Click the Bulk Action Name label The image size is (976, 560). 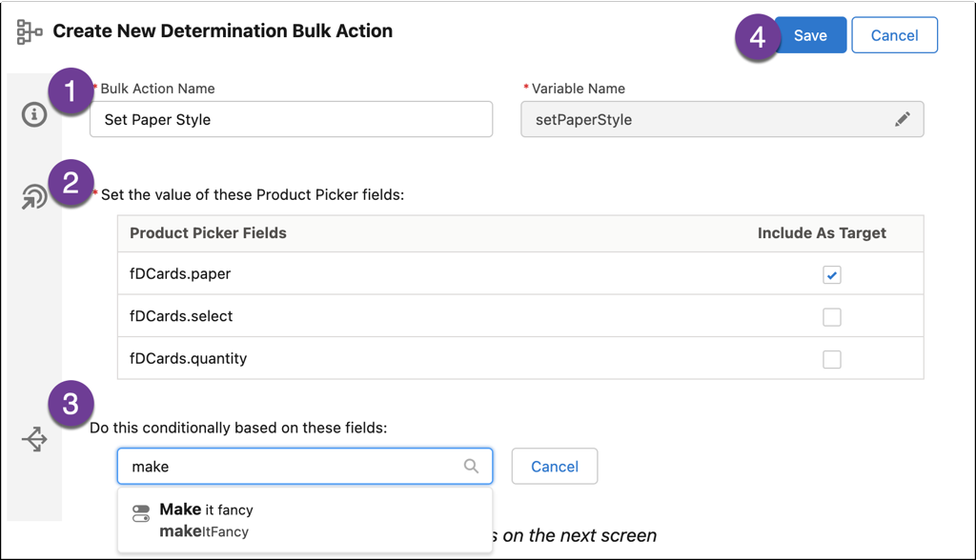tap(157, 89)
